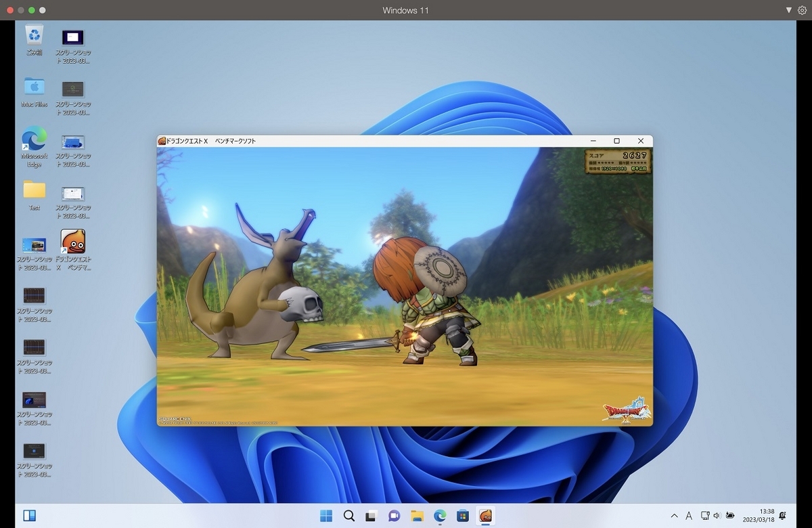The image size is (812, 528).
Task: Select the screenshot file beside the Test folder
Action: pos(73,202)
